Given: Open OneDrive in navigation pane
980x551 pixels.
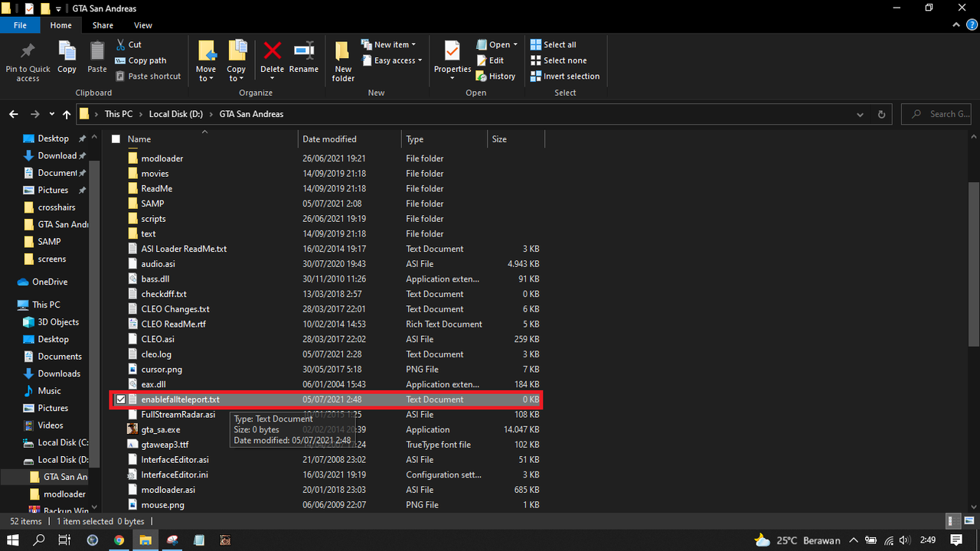Looking at the screenshot, I should [x=50, y=282].
